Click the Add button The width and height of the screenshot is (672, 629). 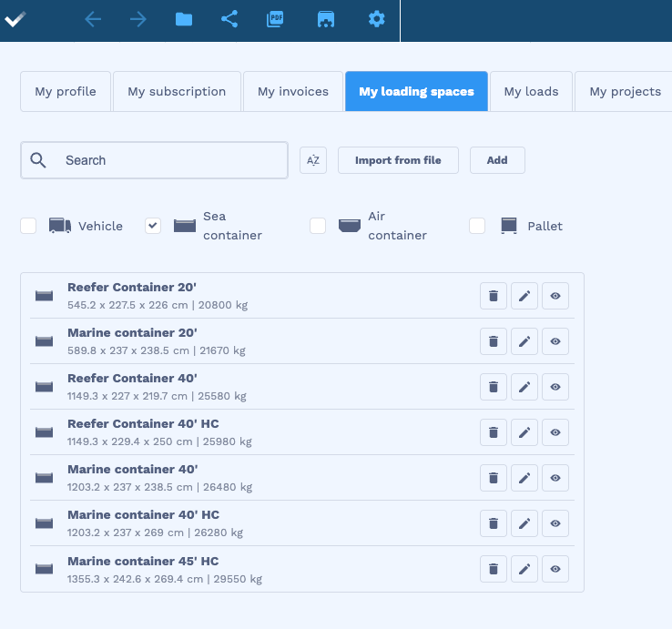[497, 160]
